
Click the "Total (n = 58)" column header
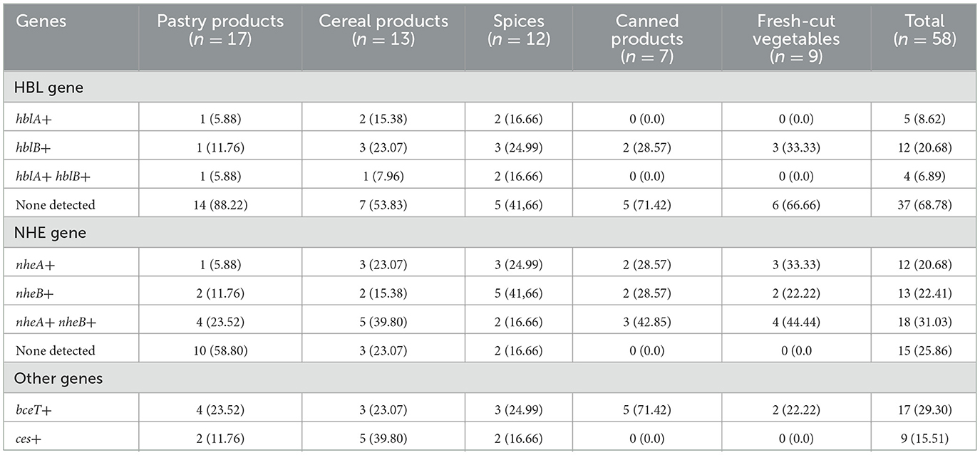(x=924, y=30)
